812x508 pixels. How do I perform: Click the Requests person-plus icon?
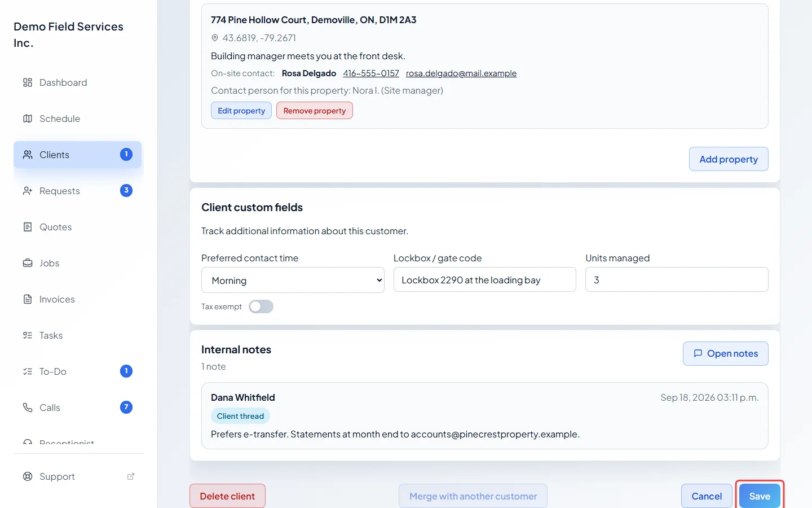click(x=28, y=191)
